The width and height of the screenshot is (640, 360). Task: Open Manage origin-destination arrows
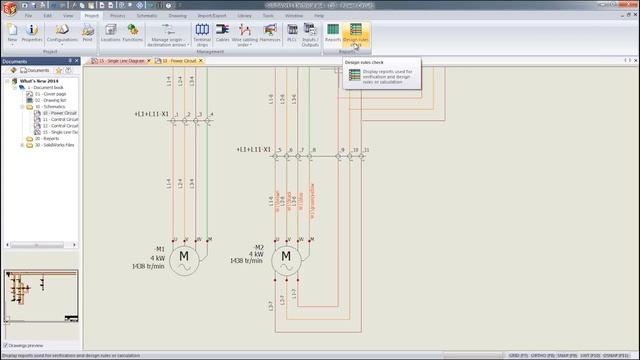tap(168, 35)
